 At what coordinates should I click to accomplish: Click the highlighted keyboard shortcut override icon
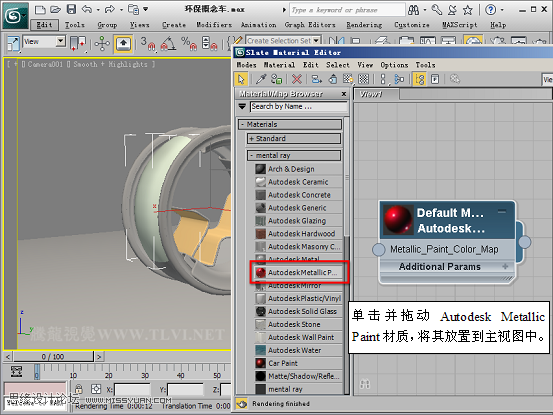tap(123, 44)
